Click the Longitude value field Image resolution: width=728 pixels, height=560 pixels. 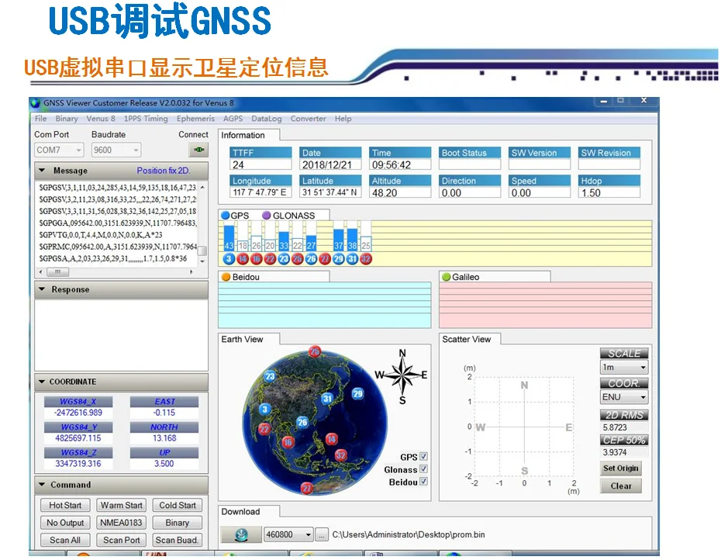(260, 192)
